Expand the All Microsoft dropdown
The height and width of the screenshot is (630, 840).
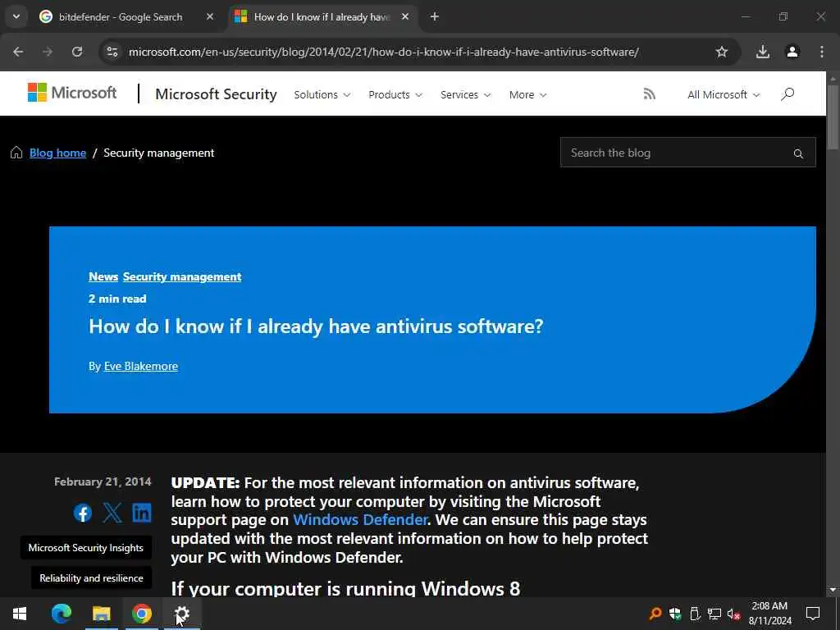[x=724, y=95]
